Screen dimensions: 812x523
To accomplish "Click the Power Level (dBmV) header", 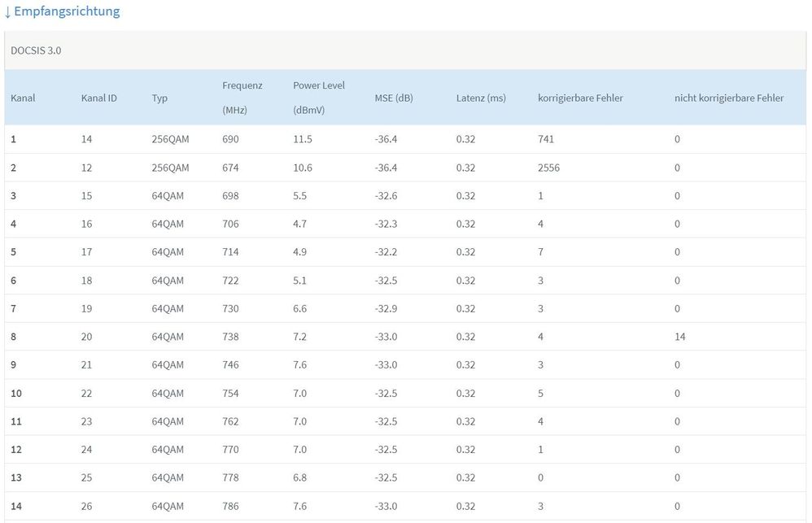I will tap(318, 98).
